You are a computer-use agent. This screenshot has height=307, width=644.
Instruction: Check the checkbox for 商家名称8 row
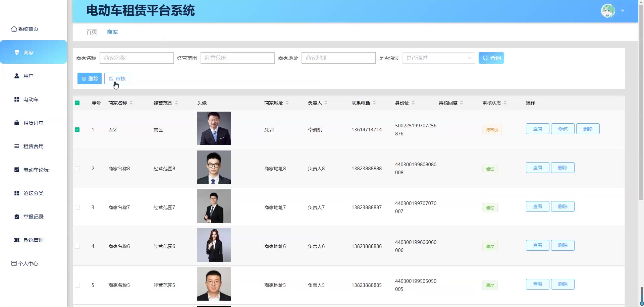click(77, 169)
